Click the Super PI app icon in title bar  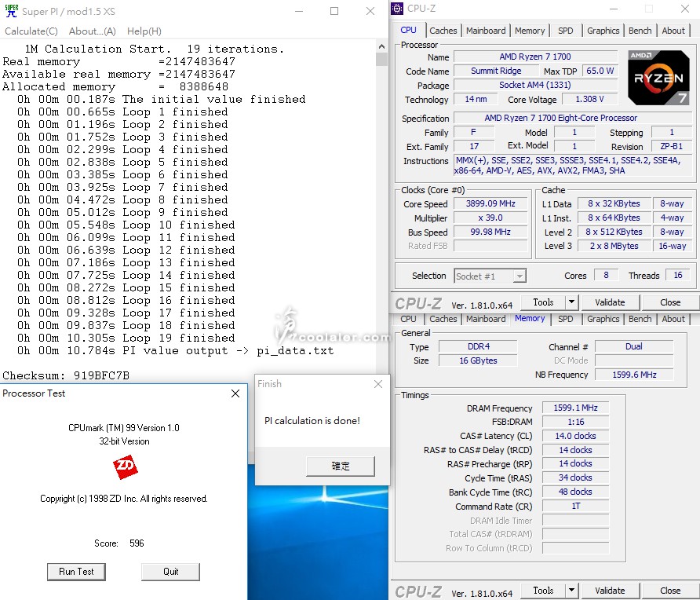coord(12,11)
